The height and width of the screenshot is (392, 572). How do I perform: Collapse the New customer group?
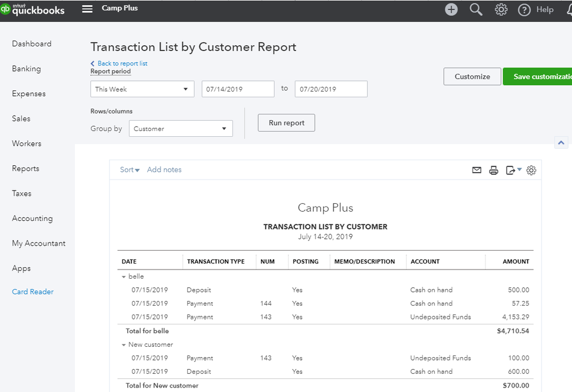(124, 345)
